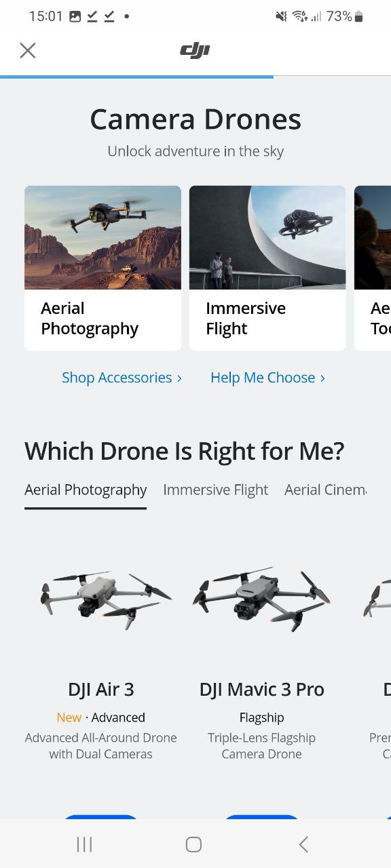Viewport: 391px width, 868px height.
Task: Switch to the Aerial Cinema tab
Action: [325, 490]
